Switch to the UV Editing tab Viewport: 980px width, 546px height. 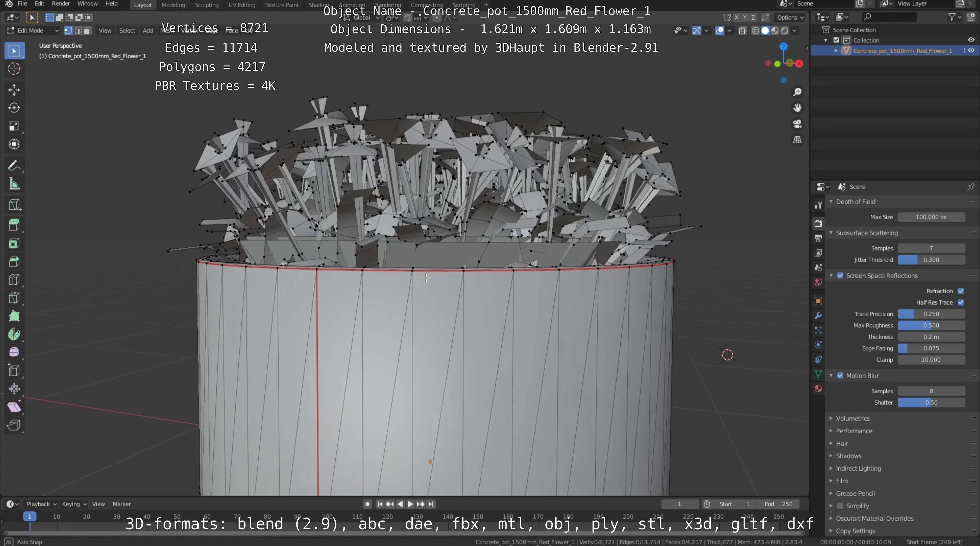pos(242,5)
